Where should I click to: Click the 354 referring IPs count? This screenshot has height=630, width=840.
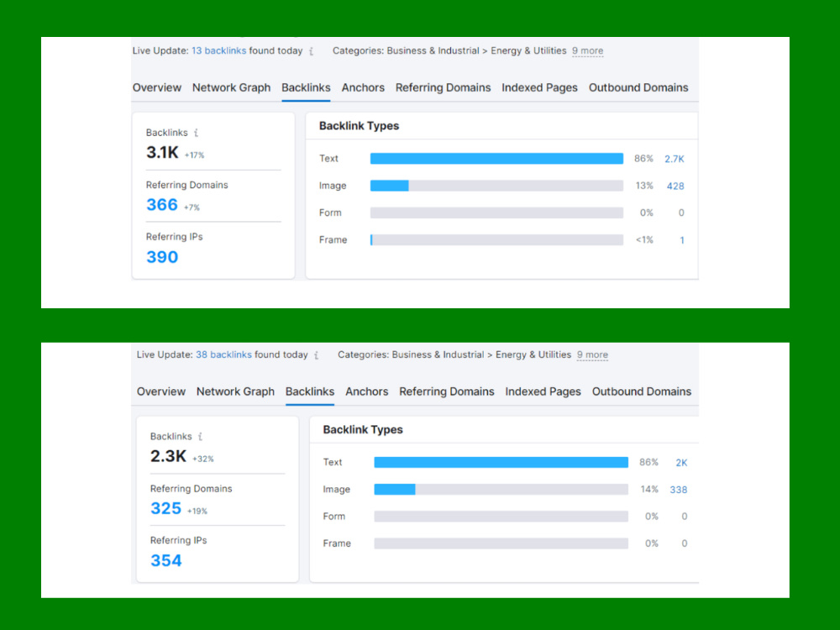click(166, 561)
